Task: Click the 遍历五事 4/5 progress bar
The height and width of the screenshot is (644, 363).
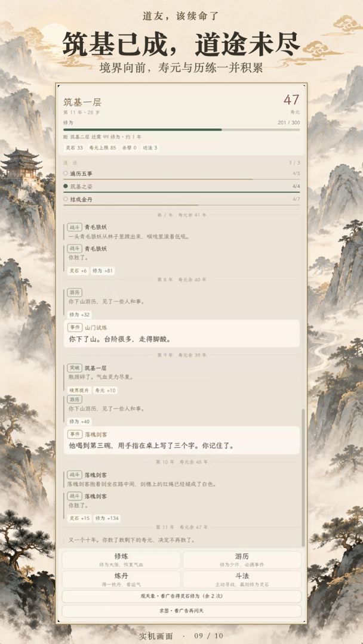Action: coord(181,179)
